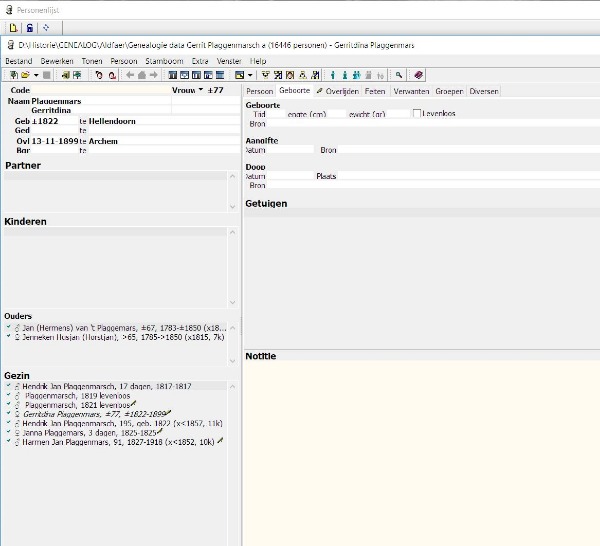Click the right arrow navigation icon

[153, 75]
